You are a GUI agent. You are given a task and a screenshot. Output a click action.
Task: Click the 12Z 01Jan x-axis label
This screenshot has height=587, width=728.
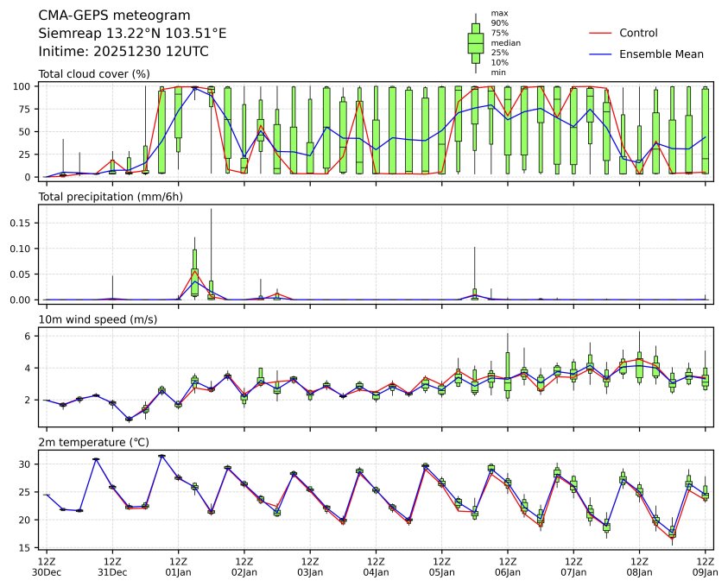(178, 566)
